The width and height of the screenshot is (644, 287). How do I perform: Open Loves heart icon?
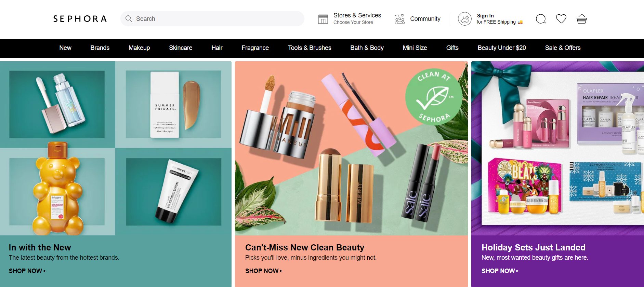pyautogui.click(x=561, y=19)
